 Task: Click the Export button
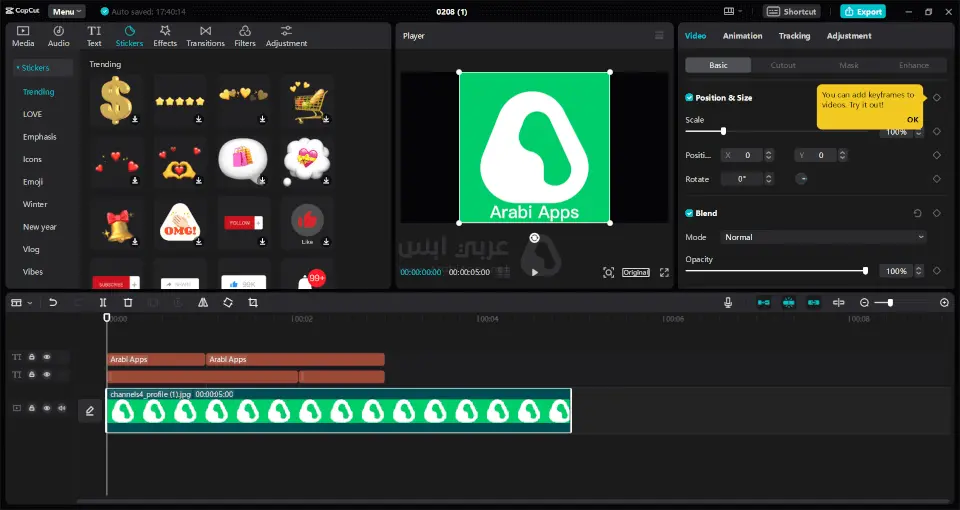(x=862, y=11)
